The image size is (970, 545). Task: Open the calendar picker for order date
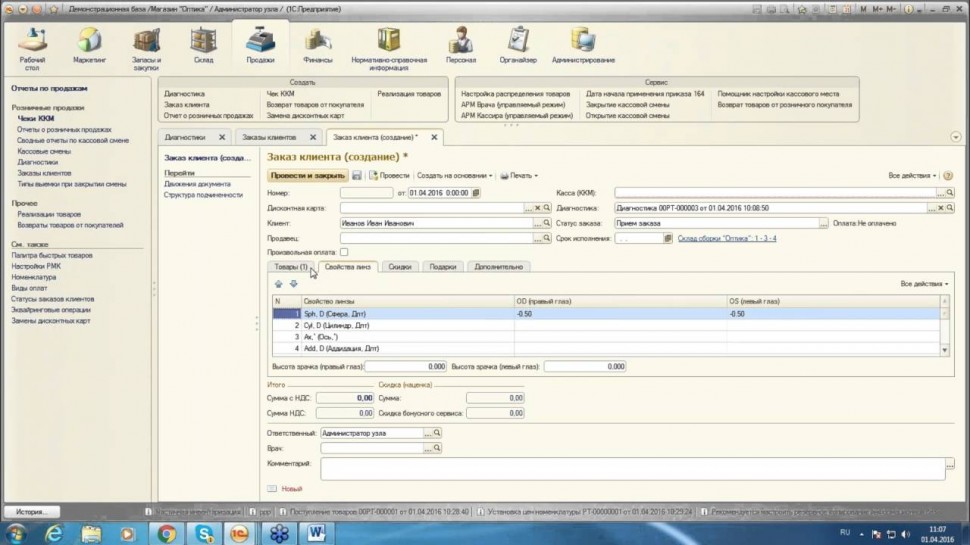(x=476, y=192)
